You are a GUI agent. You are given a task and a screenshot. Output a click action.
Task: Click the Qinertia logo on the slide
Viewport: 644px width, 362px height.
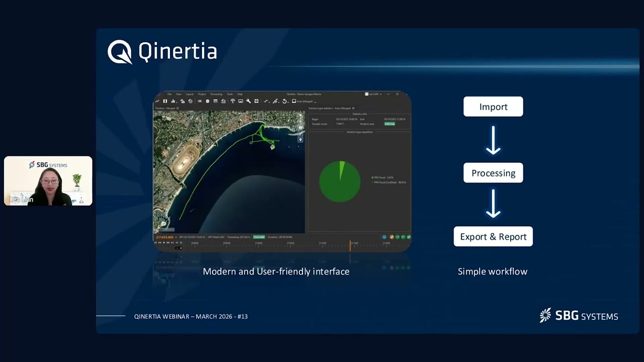(162, 52)
